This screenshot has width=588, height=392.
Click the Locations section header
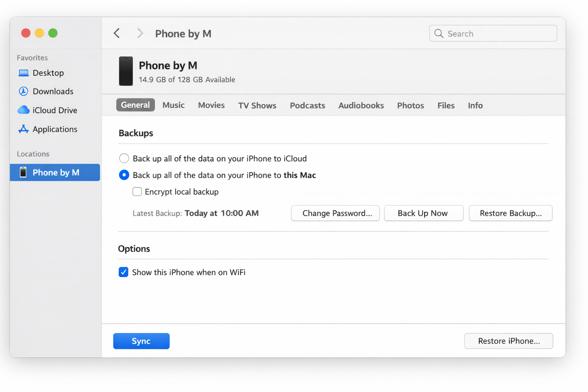pos(33,154)
